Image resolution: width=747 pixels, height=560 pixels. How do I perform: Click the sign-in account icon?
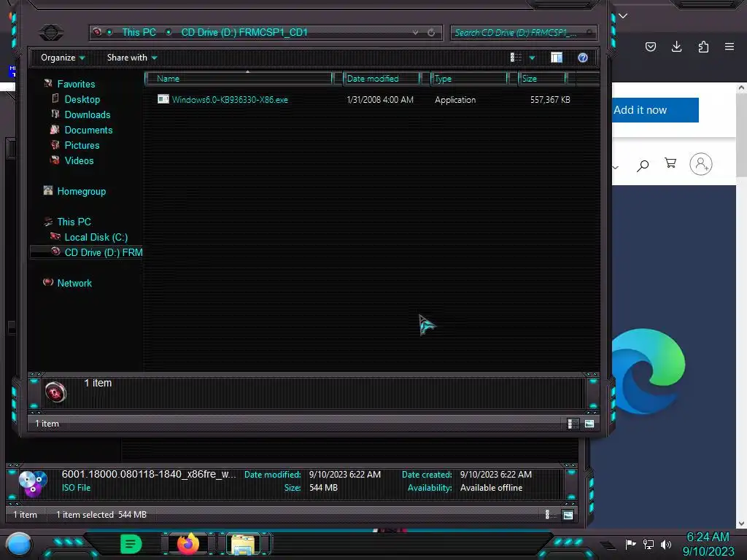click(701, 164)
